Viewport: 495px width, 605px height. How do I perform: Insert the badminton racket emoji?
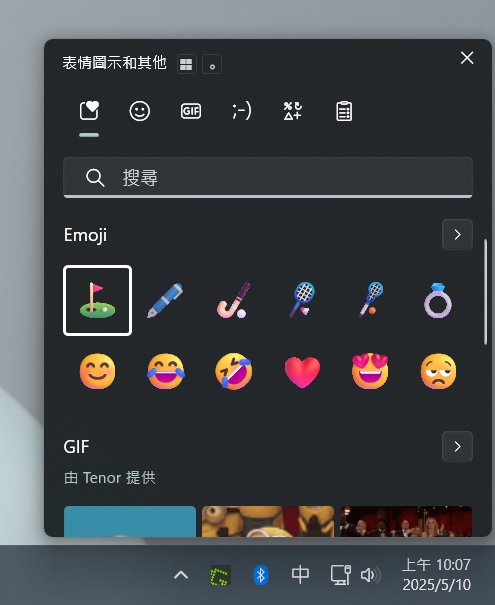click(302, 300)
